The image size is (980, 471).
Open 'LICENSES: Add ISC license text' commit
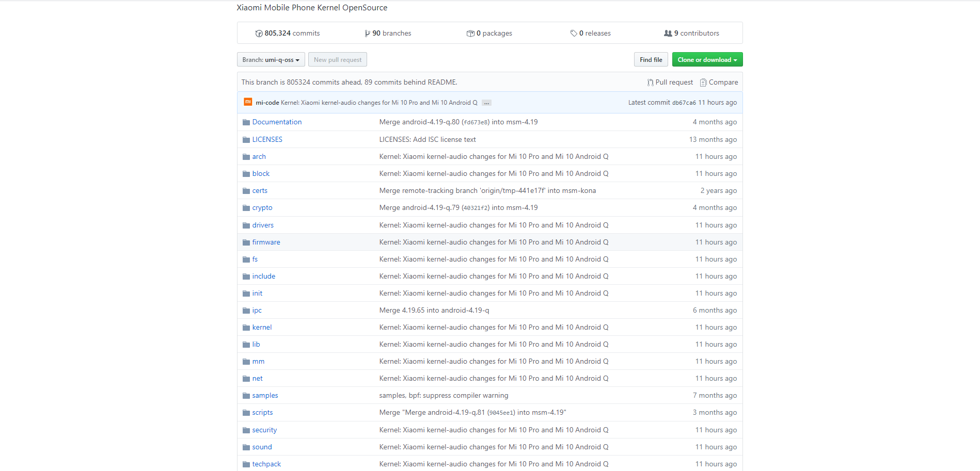pos(428,140)
